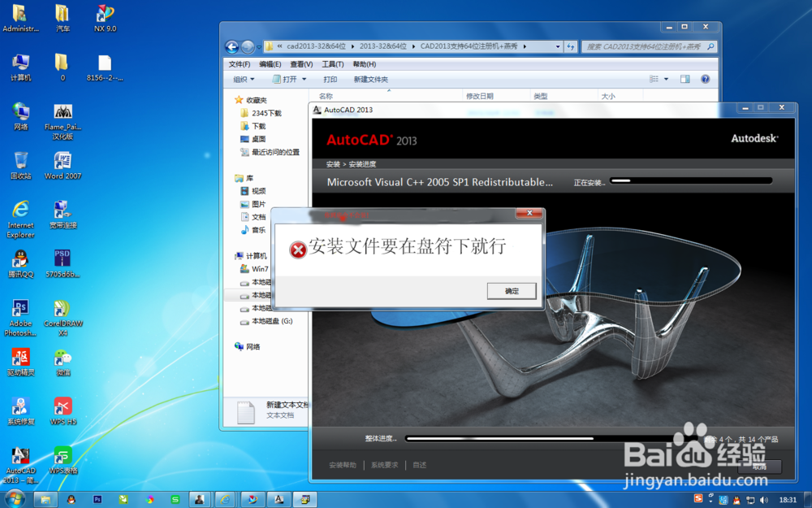The width and height of the screenshot is (812, 508).
Task: Open CorelDRAW X4 desktop shortcut
Action: pyautogui.click(x=63, y=318)
